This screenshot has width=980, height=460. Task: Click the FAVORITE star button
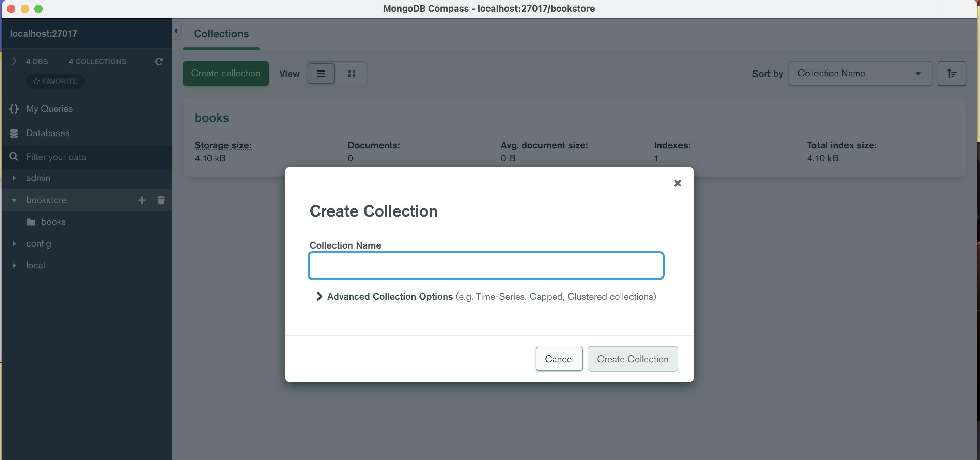pyautogui.click(x=55, y=81)
